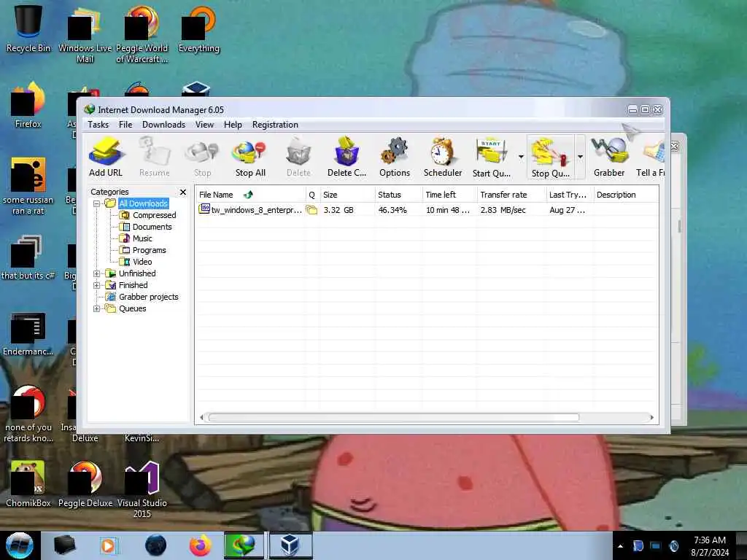Open Visual Studio 2015 desktop icon

(142, 488)
